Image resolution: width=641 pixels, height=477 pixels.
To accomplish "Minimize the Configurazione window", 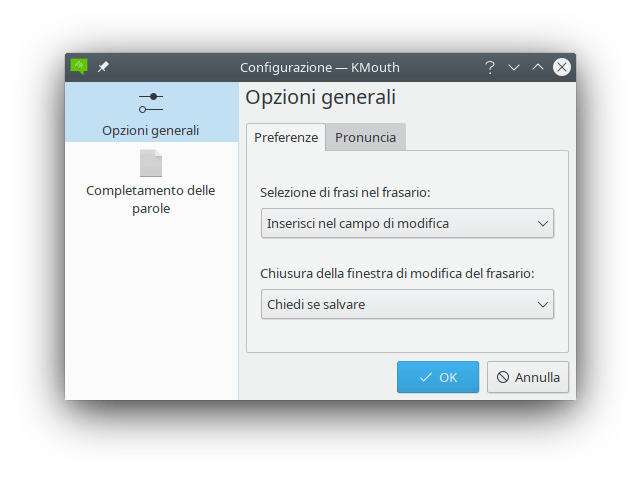I will (514, 67).
